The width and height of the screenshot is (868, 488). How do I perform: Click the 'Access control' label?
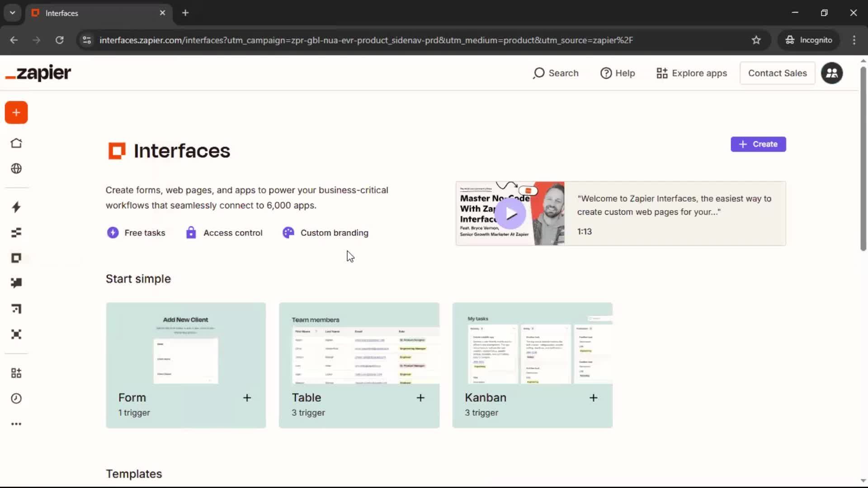[233, 233]
